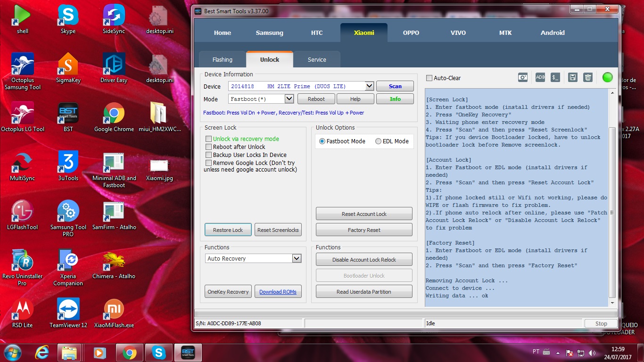Open the SamFirm - Atalho shortcut
The height and width of the screenshot is (362, 644).
coord(114,215)
